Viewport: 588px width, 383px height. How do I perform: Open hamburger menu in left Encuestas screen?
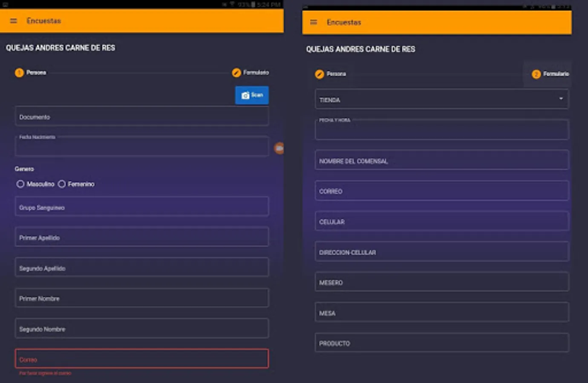tap(14, 21)
